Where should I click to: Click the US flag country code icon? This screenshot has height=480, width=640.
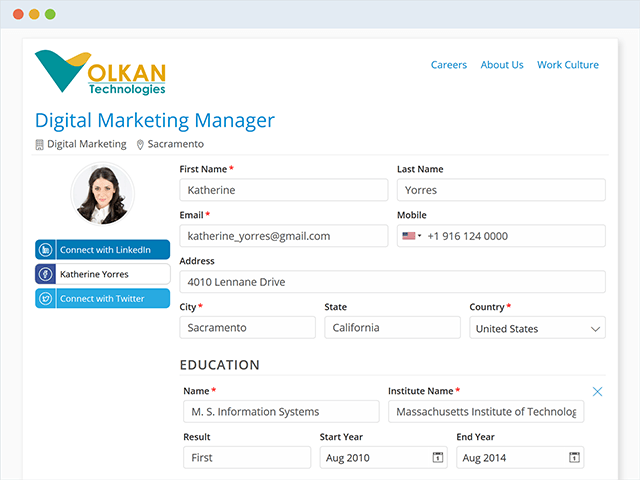(x=409, y=236)
